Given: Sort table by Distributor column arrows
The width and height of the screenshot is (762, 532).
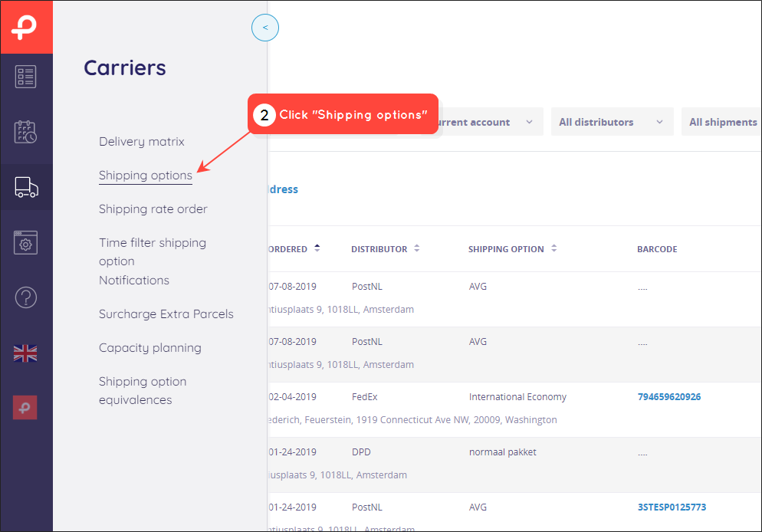Looking at the screenshot, I should 416,248.
